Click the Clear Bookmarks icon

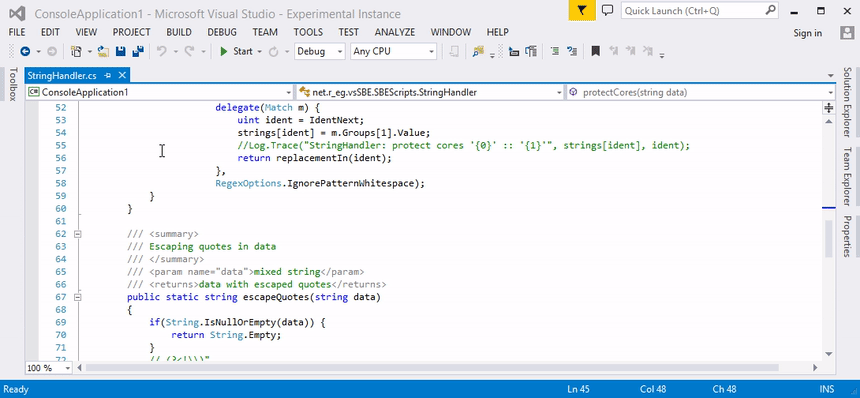[648, 51]
